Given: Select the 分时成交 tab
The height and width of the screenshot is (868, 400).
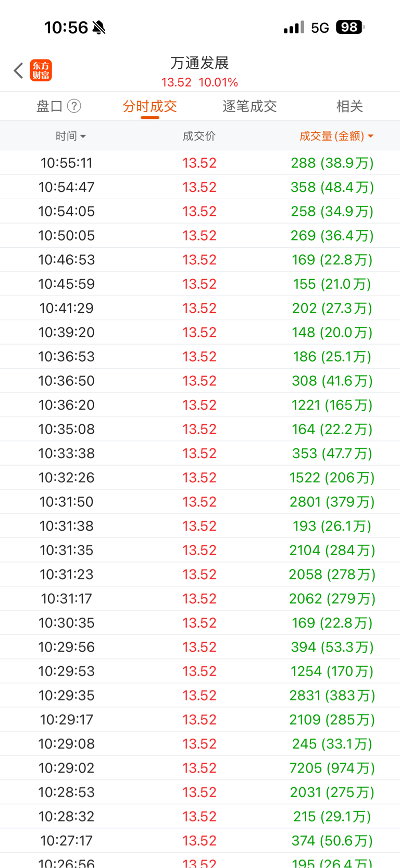Looking at the screenshot, I should pos(150,106).
